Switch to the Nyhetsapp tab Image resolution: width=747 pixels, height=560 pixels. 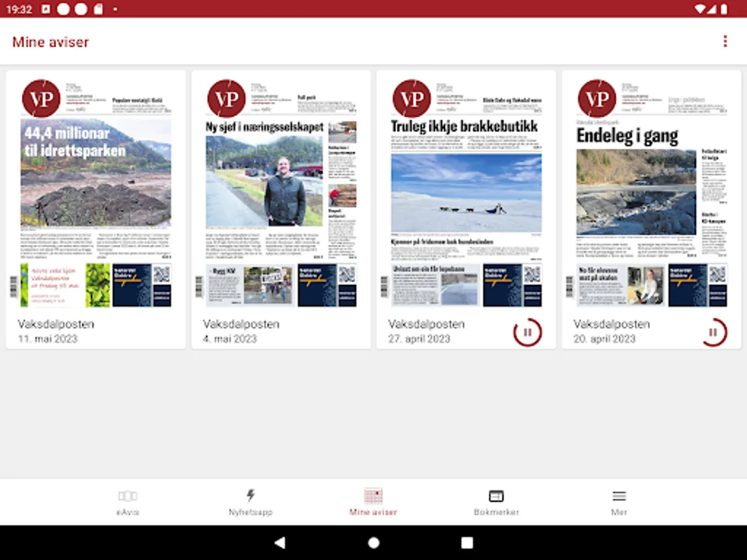coord(250,503)
